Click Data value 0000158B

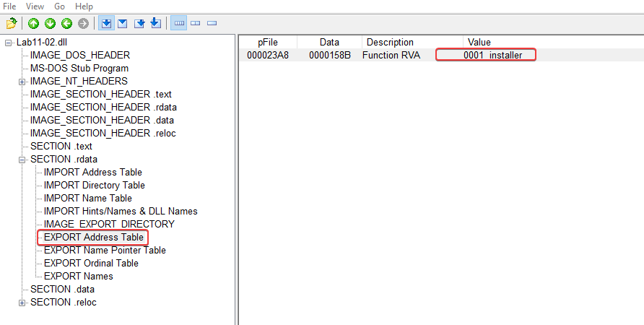pyautogui.click(x=330, y=55)
